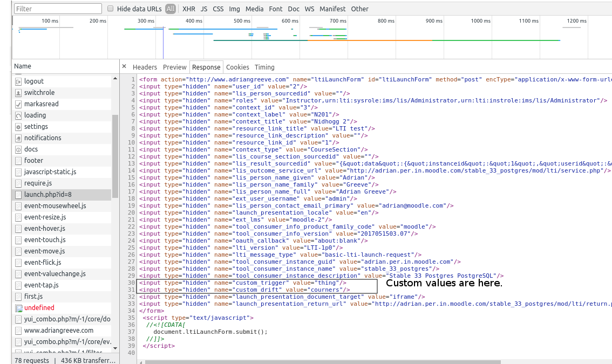Viewport: 612px width, 364px height.
Task: Click the file icon beside logout
Action: tap(18, 81)
